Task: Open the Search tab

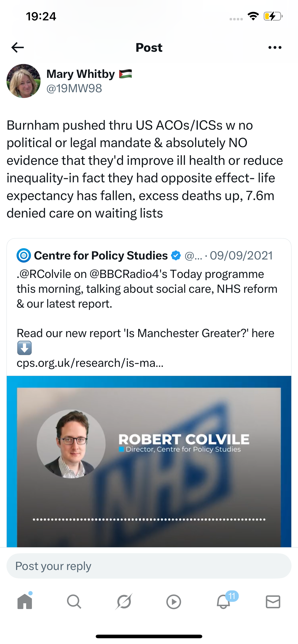Action: click(74, 602)
